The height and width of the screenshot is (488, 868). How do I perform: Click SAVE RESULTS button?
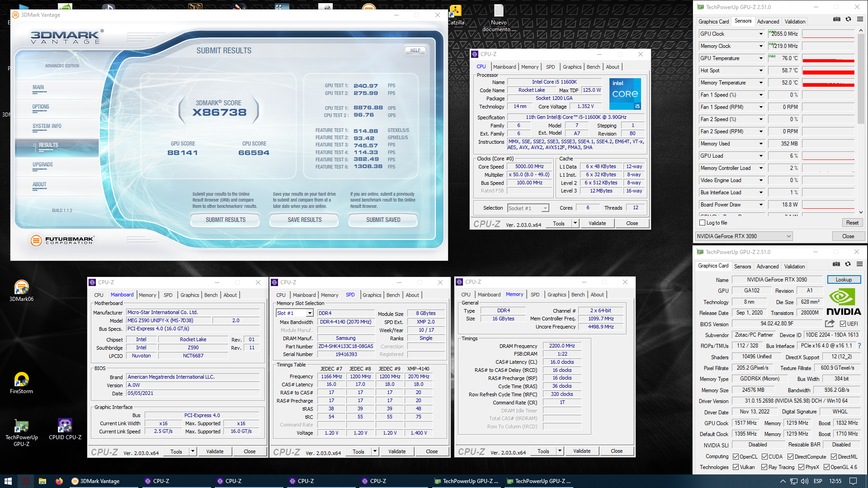pos(304,220)
